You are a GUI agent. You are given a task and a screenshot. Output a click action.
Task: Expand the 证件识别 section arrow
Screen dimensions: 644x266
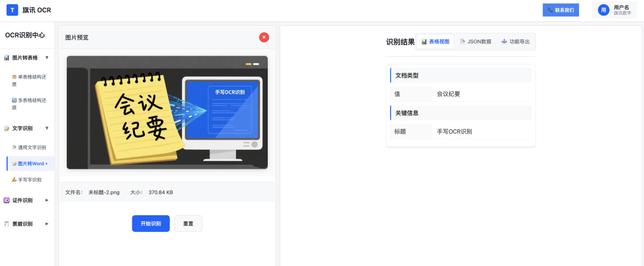pyautogui.click(x=47, y=200)
